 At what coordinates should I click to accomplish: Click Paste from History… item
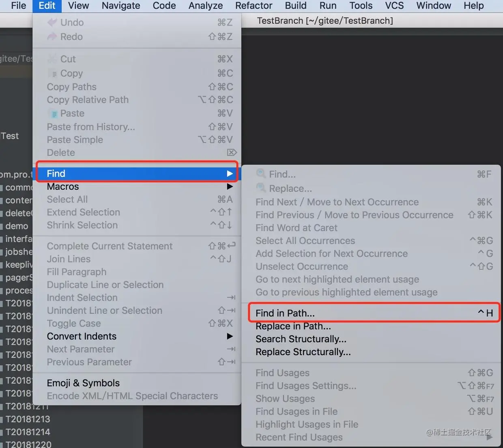point(137,127)
